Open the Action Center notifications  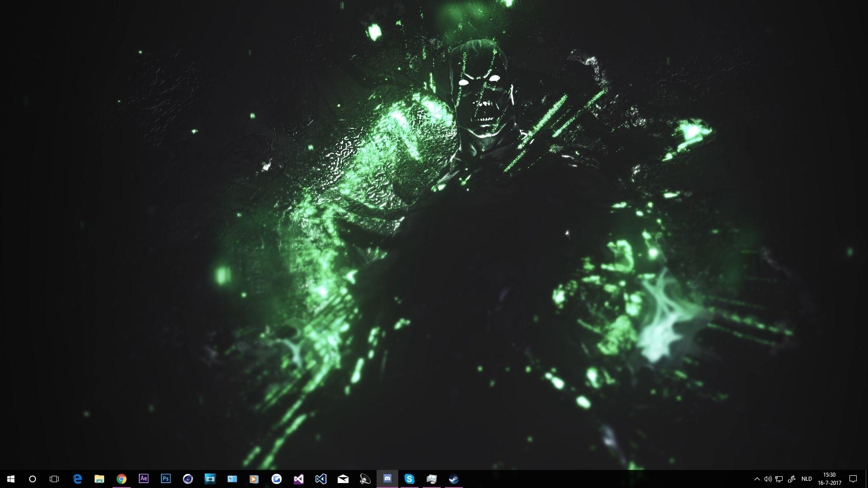tap(853, 479)
